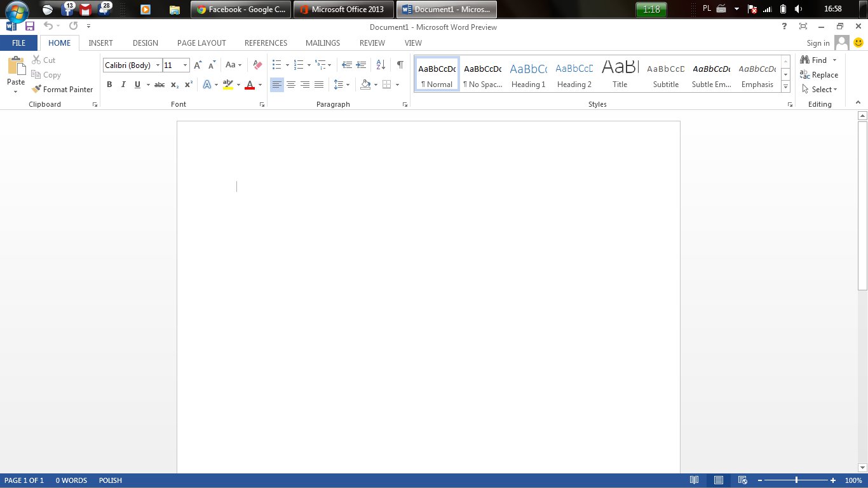Toggle Bold formatting

coord(109,85)
